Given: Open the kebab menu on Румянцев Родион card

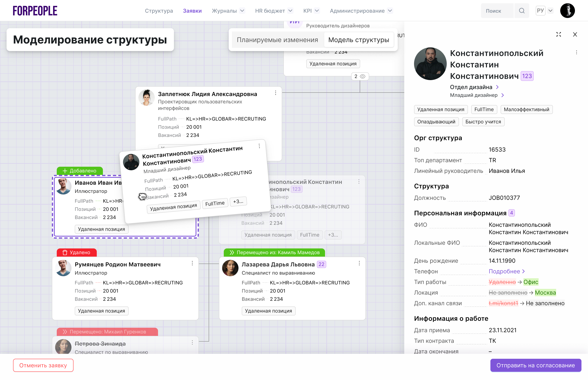Looking at the screenshot, I should click(192, 263).
